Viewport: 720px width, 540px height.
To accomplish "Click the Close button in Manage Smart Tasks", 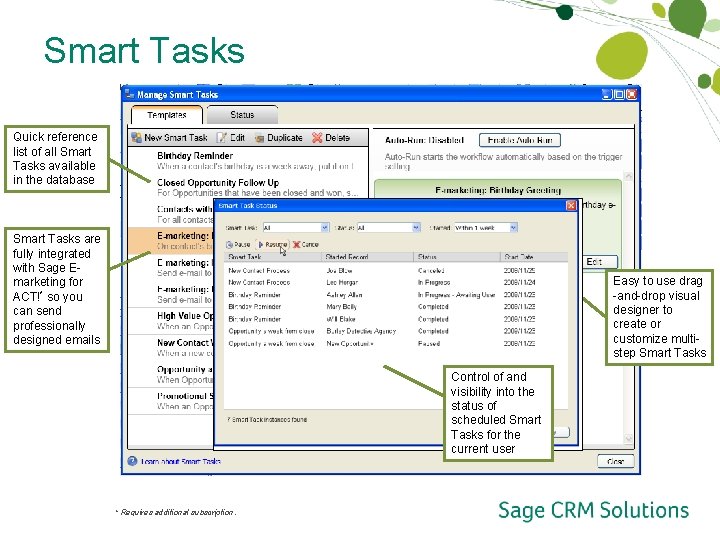I will (x=615, y=461).
